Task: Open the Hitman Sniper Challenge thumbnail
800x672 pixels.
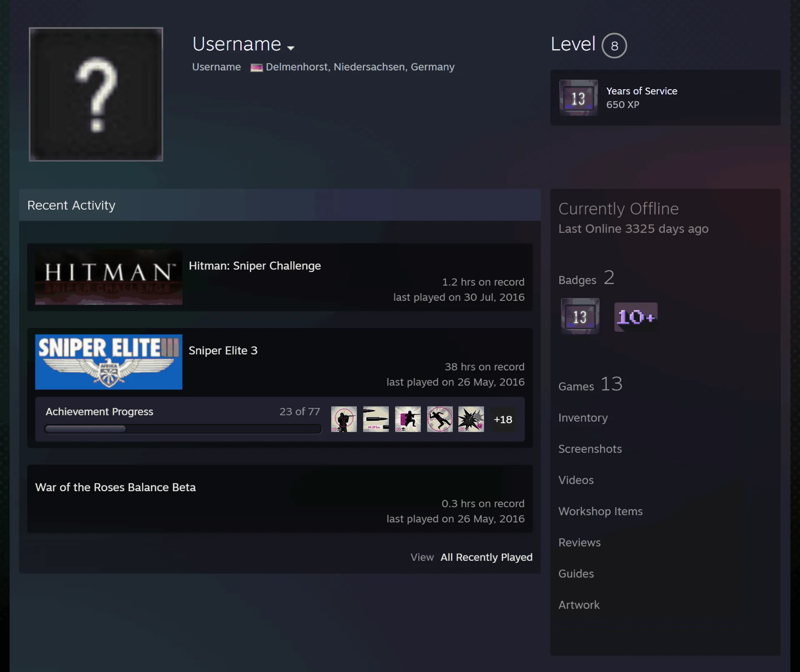Action: click(x=109, y=277)
